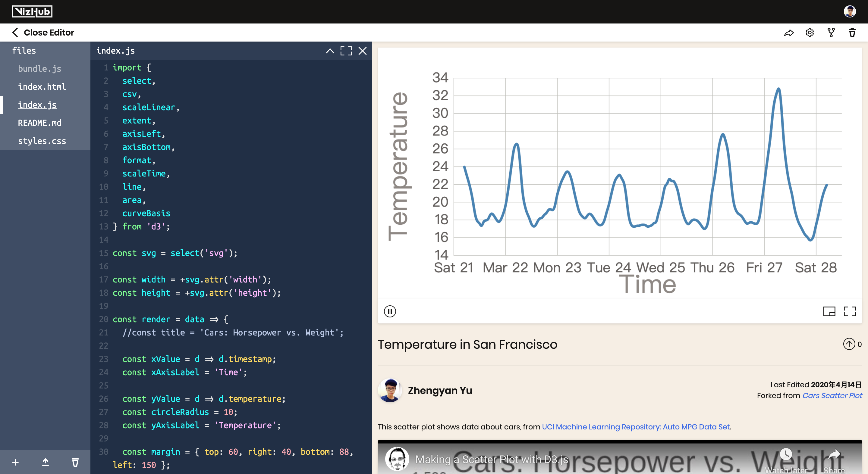
Task: Open the styles.css file
Action: coord(42,141)
